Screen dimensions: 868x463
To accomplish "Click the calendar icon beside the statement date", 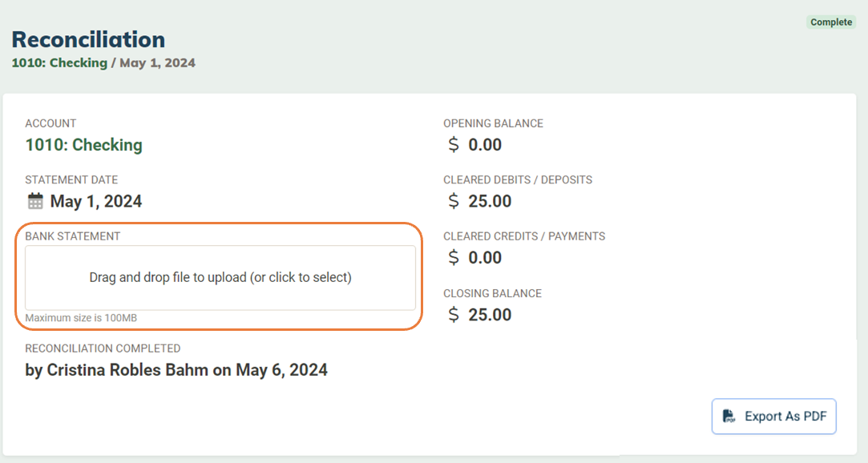I will pyautogui.click(x=35, y=201).
